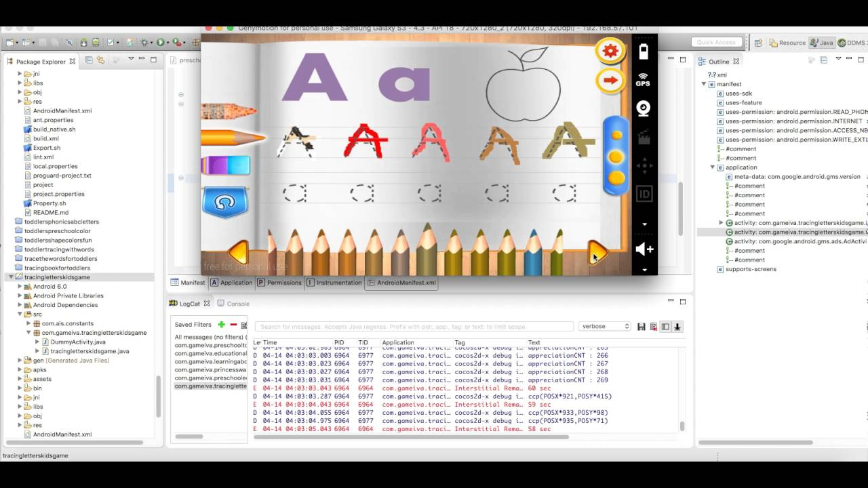
Task: Toggle Link with Editor in Package Explorer
Action: 100,60
